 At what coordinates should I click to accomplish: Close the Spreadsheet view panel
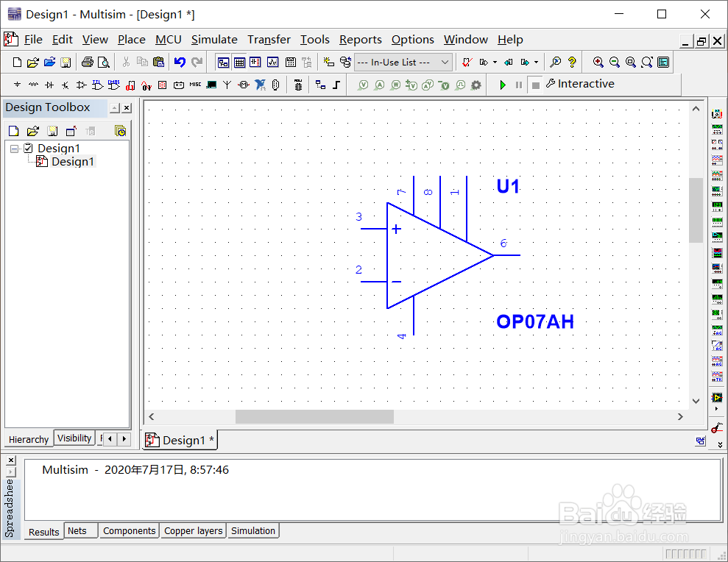point(11,460)
